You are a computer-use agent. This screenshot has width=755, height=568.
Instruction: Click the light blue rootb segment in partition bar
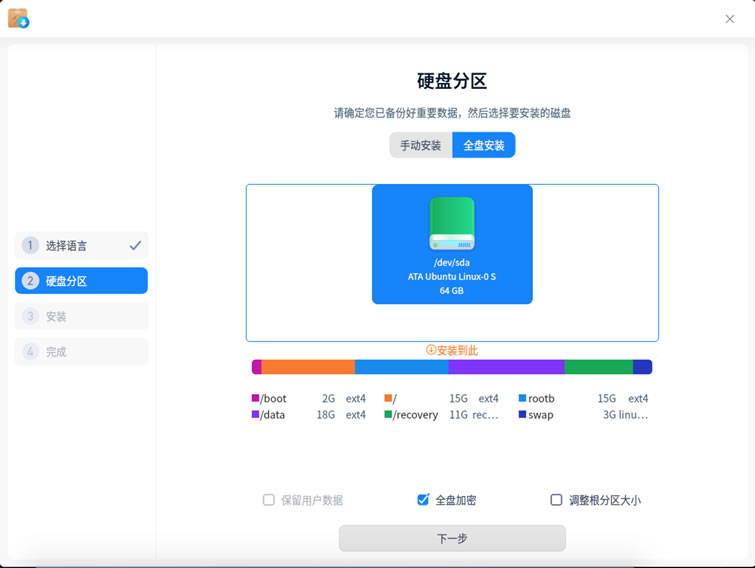[402, 367]
